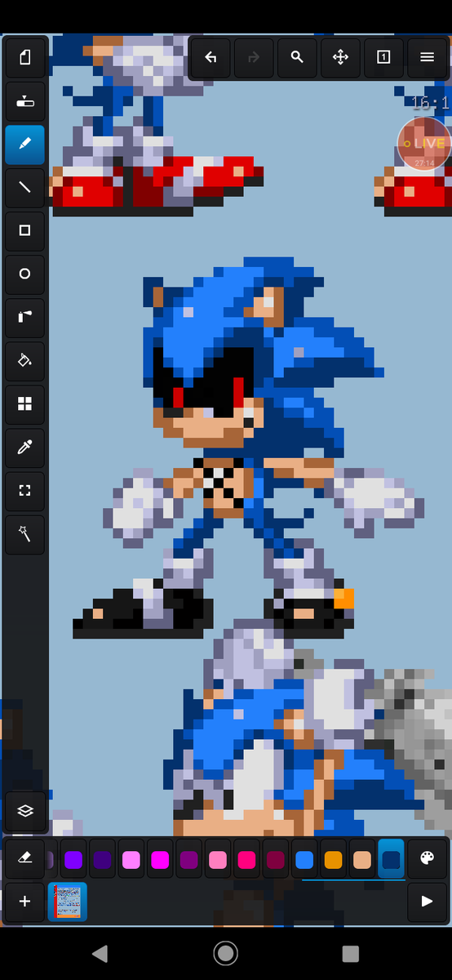Tap the Android back navigation triangle
Screen dimensions: 452x980
coord(100,953)
